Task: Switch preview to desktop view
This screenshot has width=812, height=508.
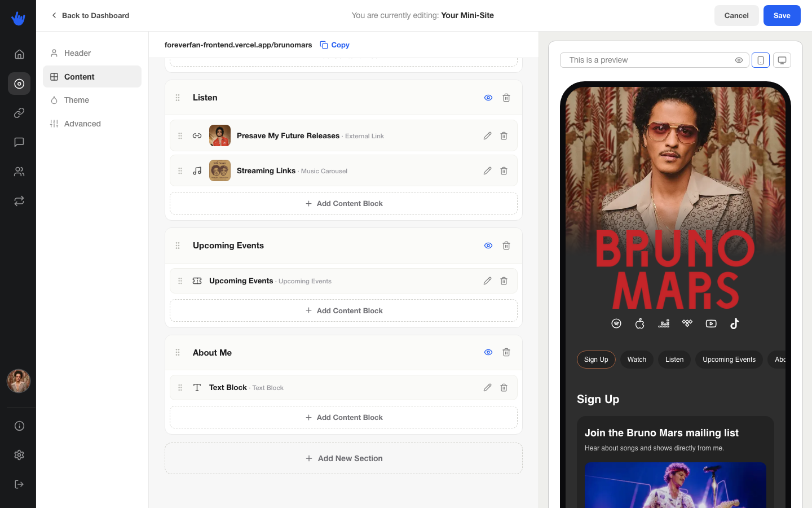Action: 782,60
